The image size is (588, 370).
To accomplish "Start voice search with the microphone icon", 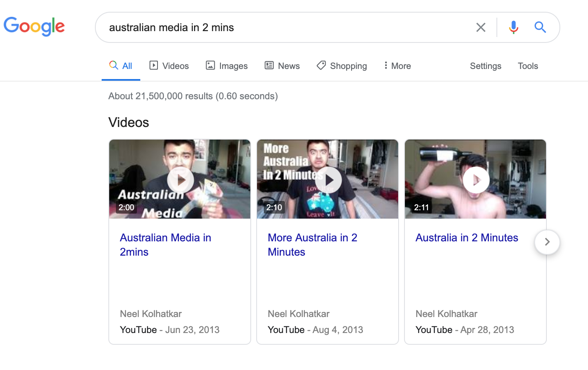I will (513, 27).
